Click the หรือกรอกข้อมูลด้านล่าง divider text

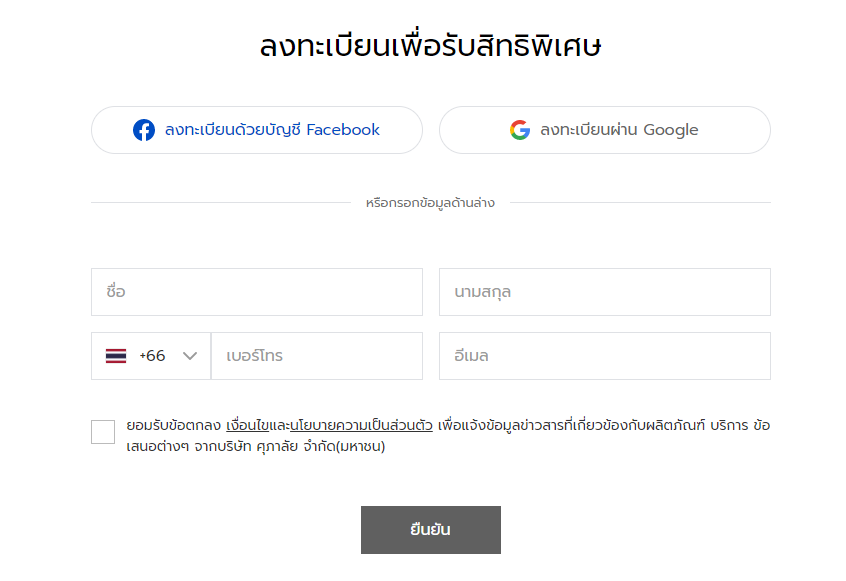tap(430, 203)
